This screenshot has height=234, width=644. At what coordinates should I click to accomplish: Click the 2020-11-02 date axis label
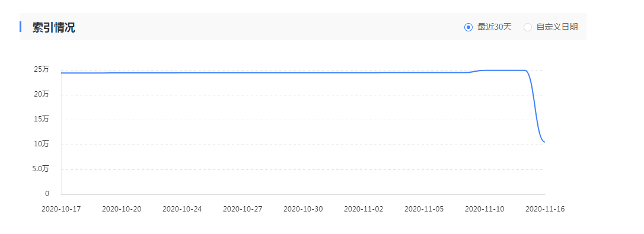click(x=364, y=209)
